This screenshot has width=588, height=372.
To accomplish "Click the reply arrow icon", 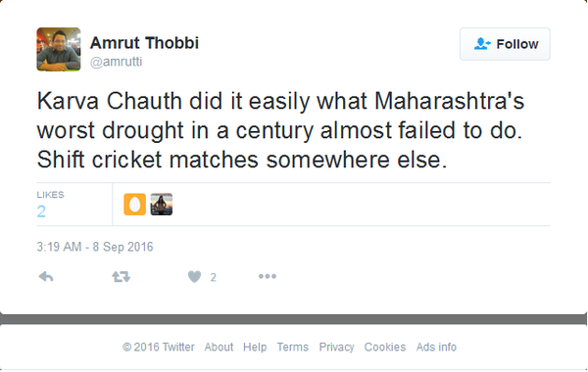I will pyautogui.click(x=46, y=277).
